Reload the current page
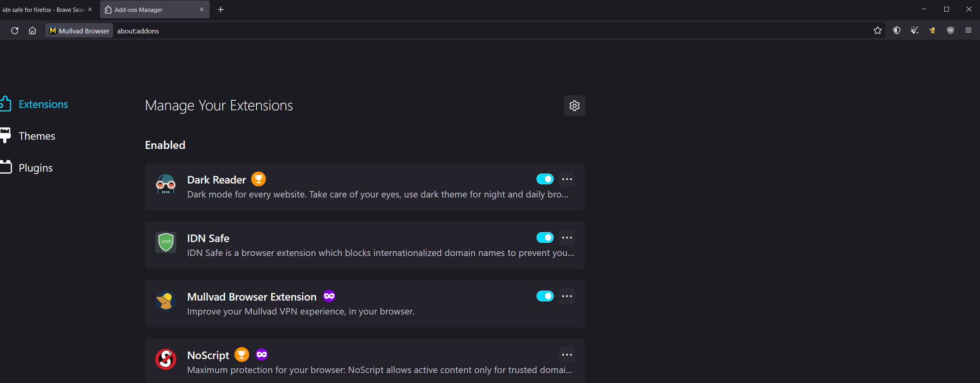Screen dimensions: 980x383 [15, 31]
